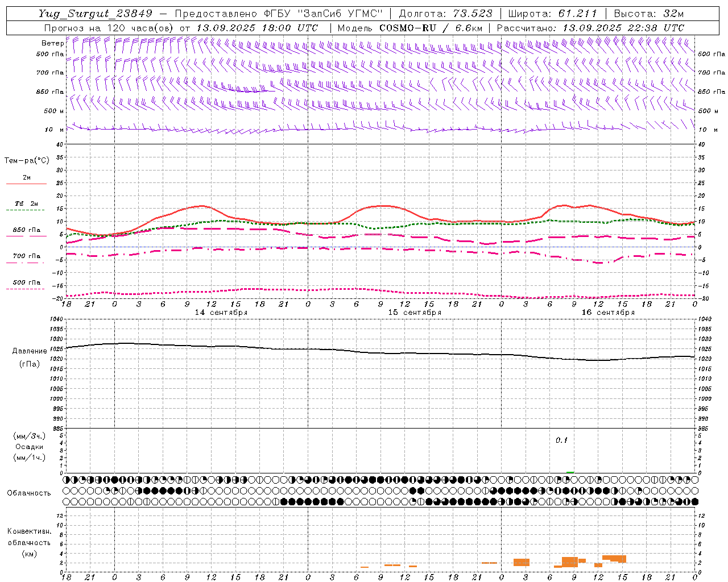
Task: Click the Конвективн. panel label
Action: click(29, 531)
